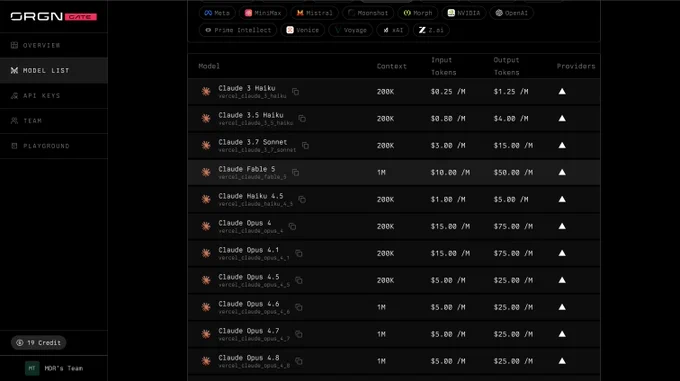680x381 pixels.
Task: Select Model List in sidebar
Action: pyautogui.click(x=54, y=70)
